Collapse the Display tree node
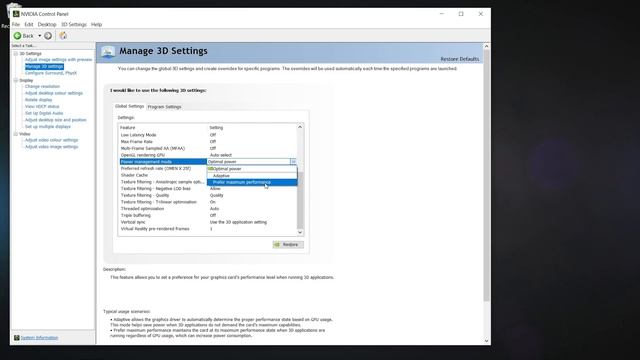This screenshot has width=640, height=360. point(16,80)
